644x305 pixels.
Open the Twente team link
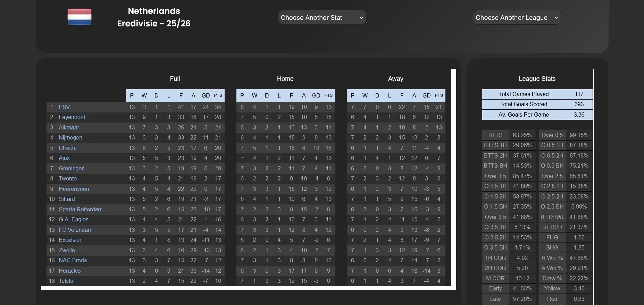(x=68, y=178)
